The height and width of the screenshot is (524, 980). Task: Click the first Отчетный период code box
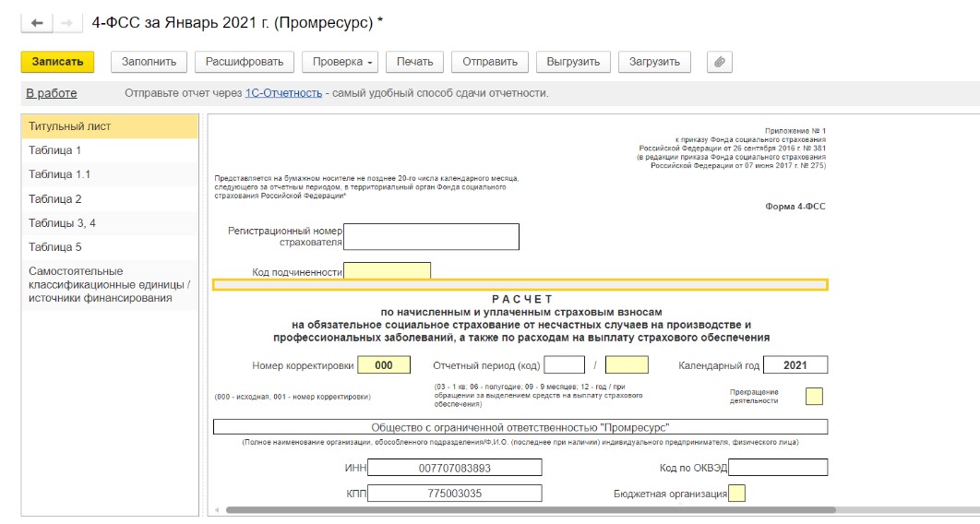tap(565, 365)
